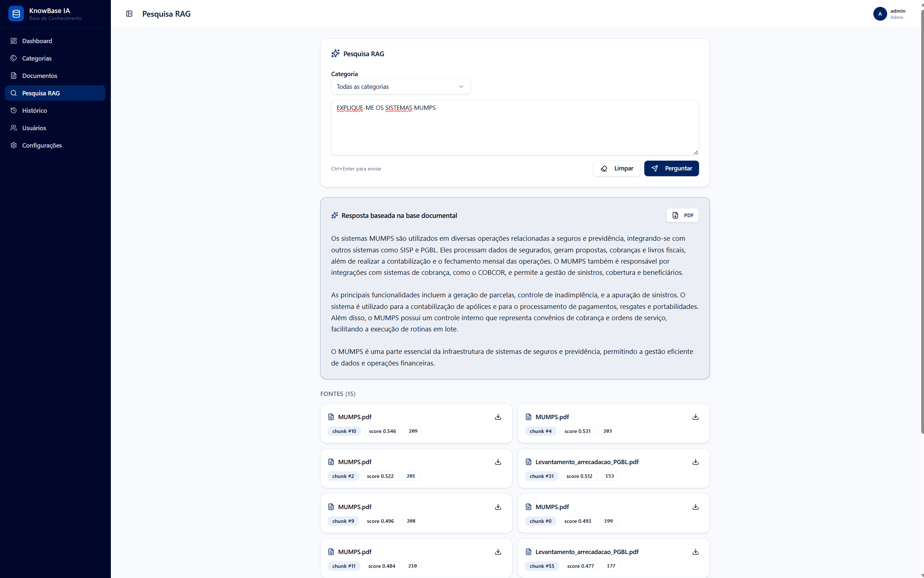Click the sparkle icon beside Resposta heading
This screenshot has height=578, width=924.
(x=334, y=216)
